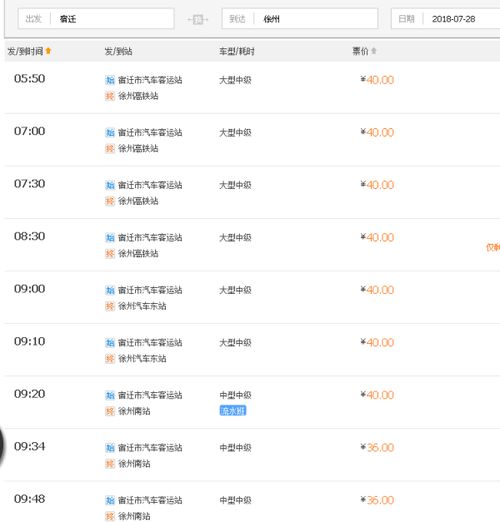Click the ¥40.00 price in 05:50 row

[377, 80]
